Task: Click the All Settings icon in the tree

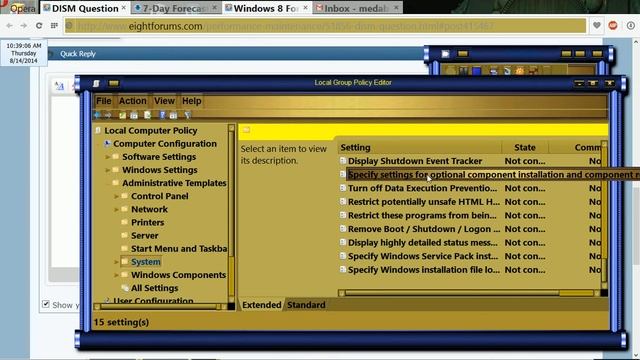Action: (125, 288)
